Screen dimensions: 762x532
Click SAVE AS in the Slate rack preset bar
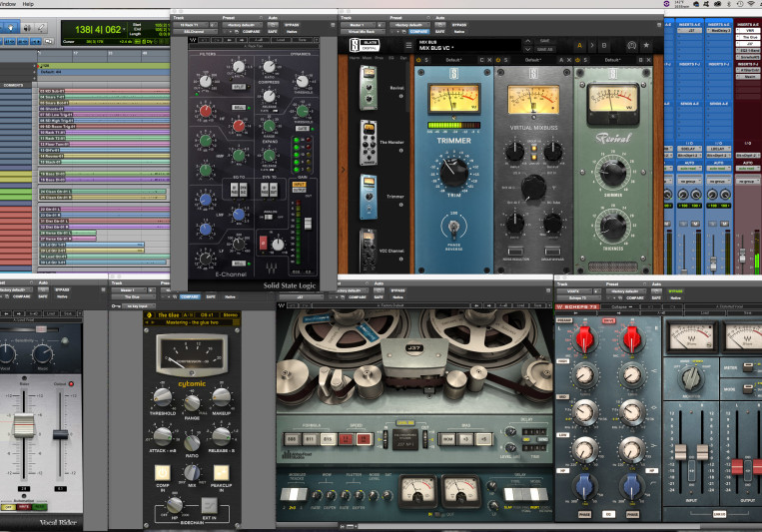(545, 49)
